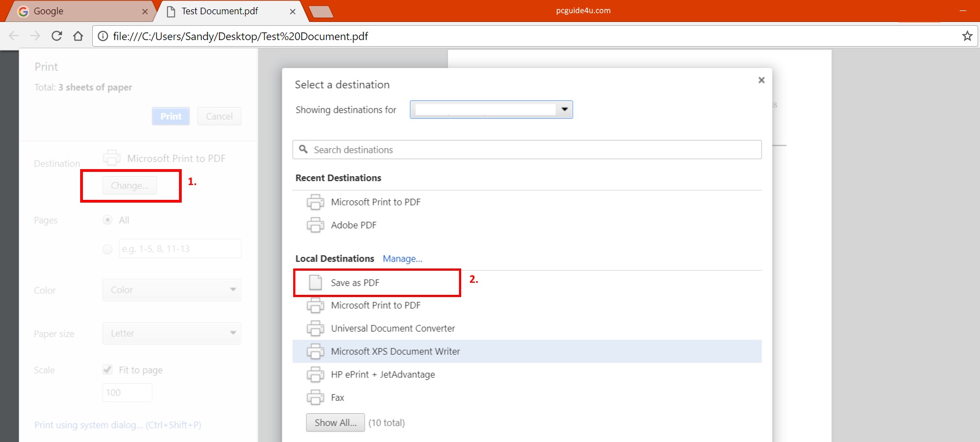This screenshot has width=980, height=442.
Task: Click the Show All... button
Action: 335,423
